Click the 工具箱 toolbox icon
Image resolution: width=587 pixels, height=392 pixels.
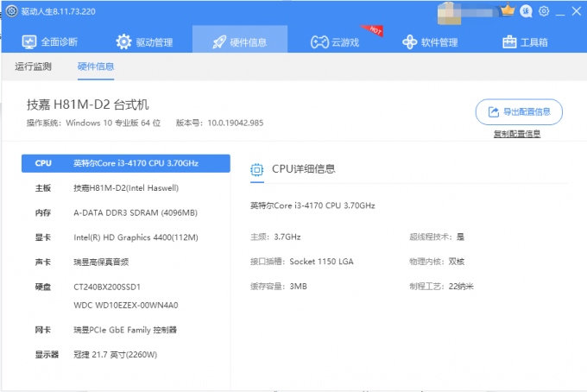coord(509,41)
